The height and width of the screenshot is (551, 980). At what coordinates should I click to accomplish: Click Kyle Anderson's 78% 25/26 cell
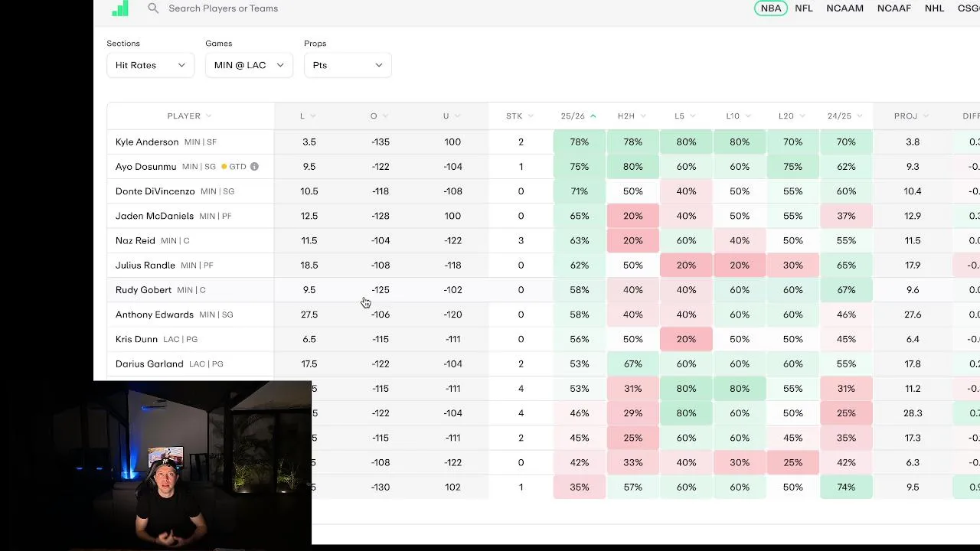(x=580, y=142)
